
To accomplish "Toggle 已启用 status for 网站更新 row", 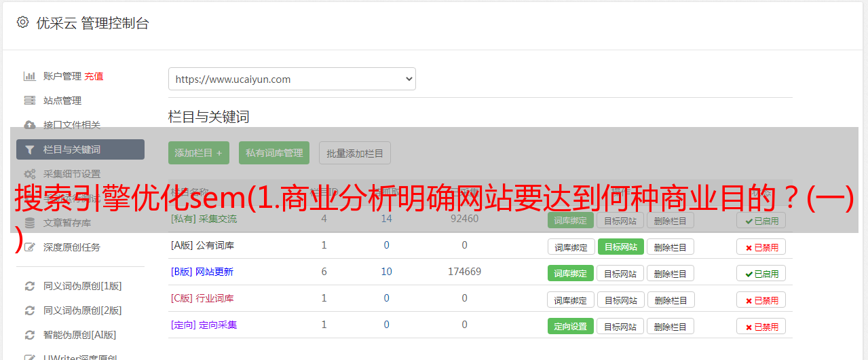I will tap(761, 273).
